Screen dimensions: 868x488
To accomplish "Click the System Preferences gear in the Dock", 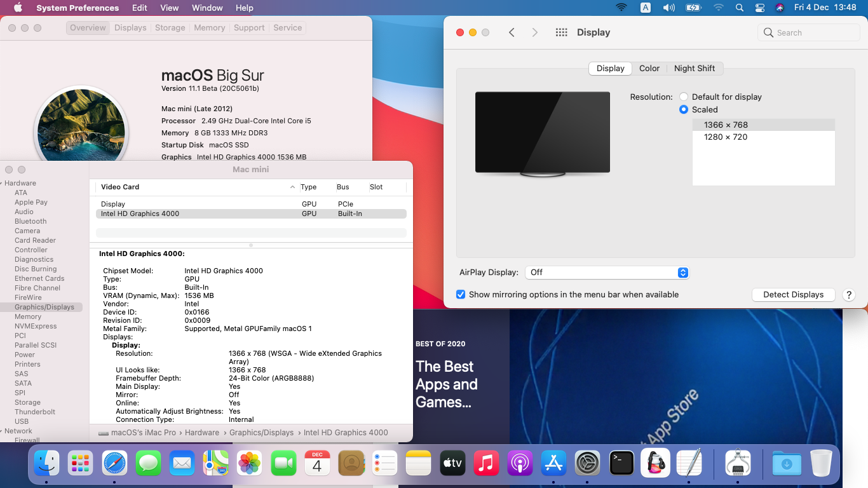I will 588,463.
